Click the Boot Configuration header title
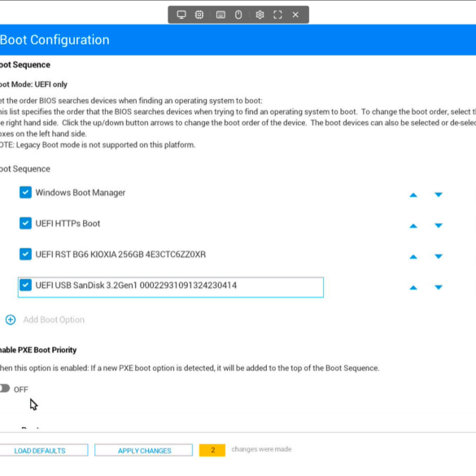Screen dimensions: 476x476 [55, 40]
